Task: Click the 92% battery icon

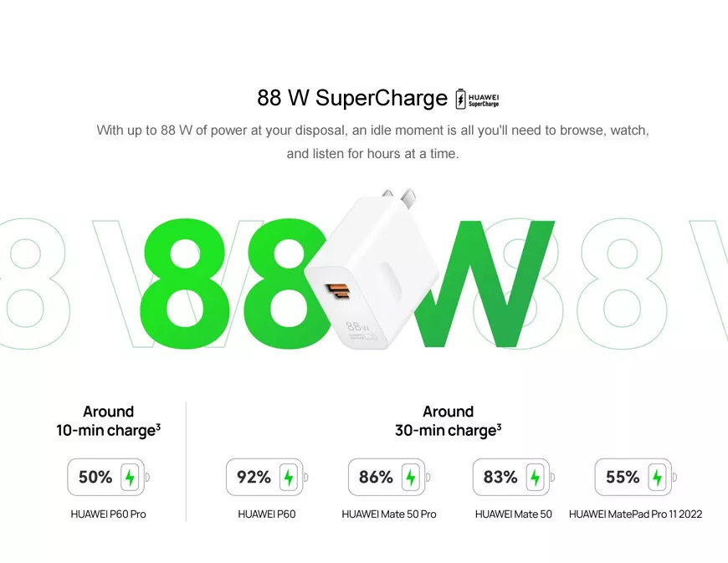Action: pos(267,477)
